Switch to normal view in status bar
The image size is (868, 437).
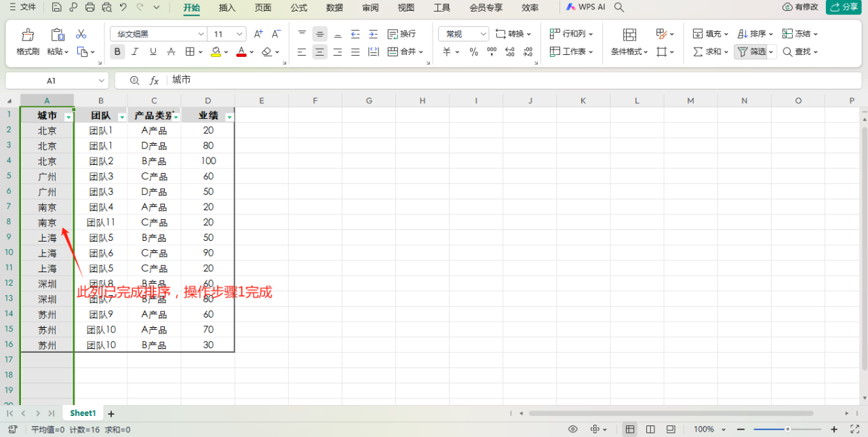(x=630, y=429)
